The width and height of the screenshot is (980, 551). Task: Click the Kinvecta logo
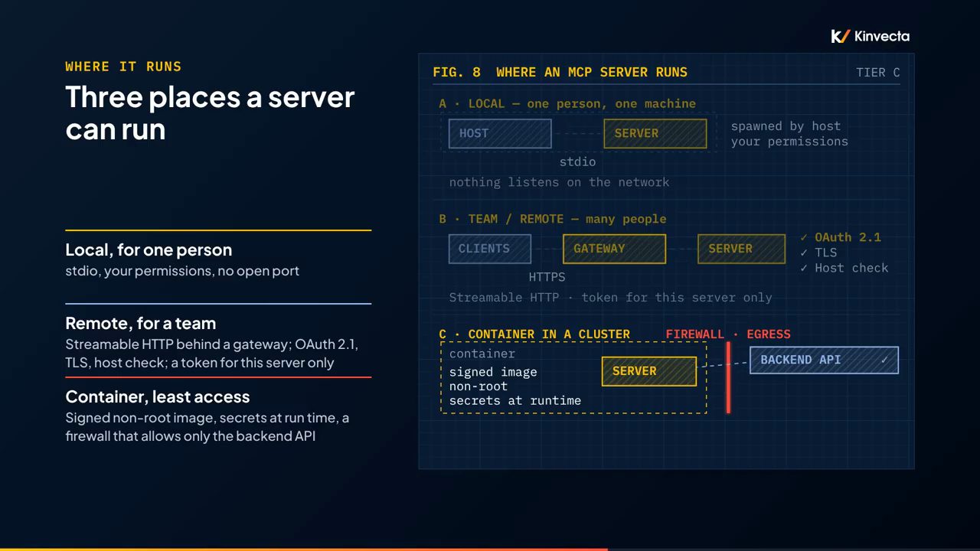point(870,36)
